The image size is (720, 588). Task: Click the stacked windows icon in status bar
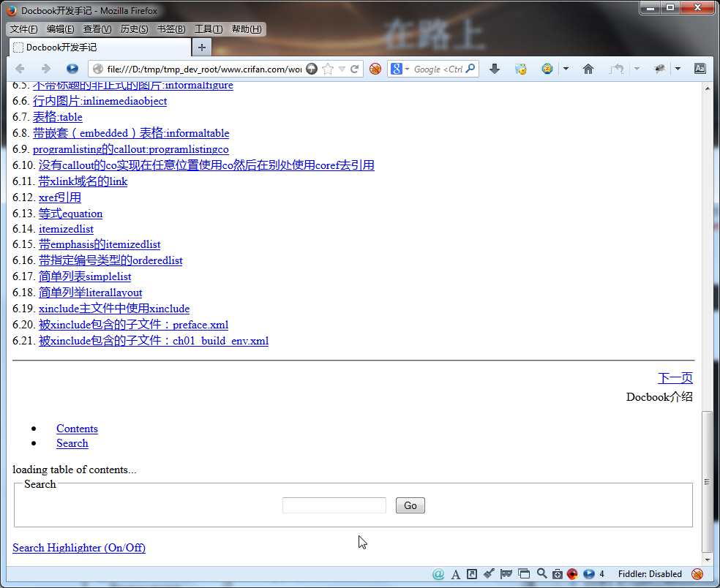tap(524, 574)
